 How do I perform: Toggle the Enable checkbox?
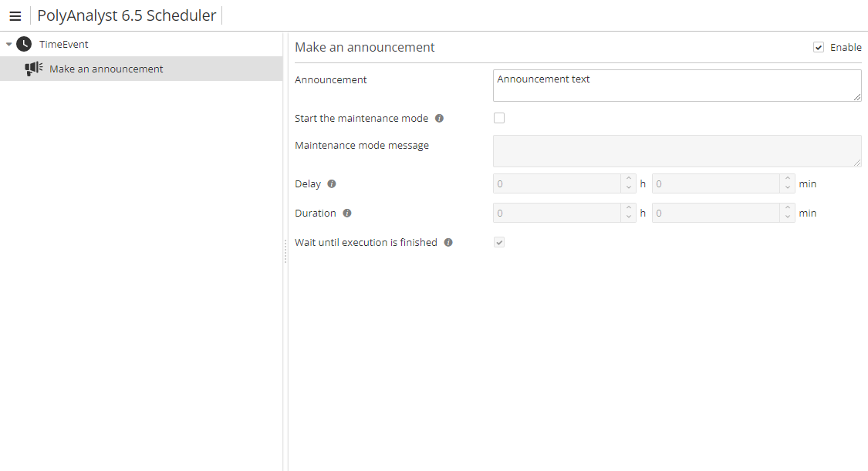[x=819, y=48]
